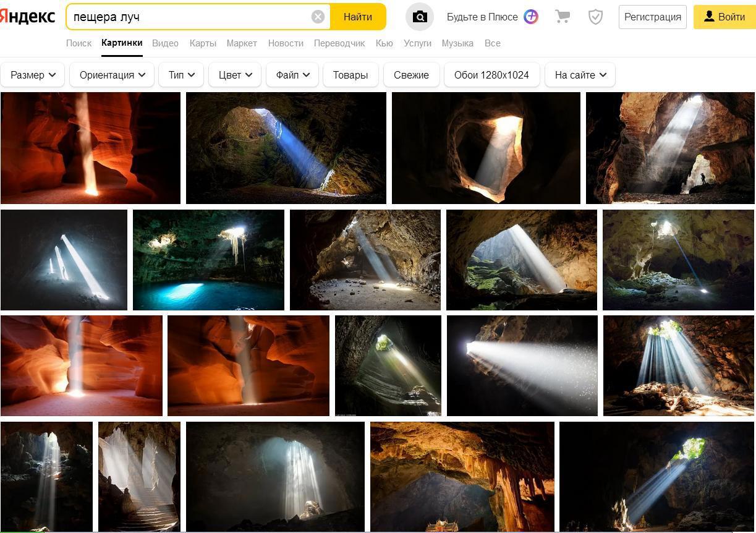Screen dimensions: 756x533
Task: Open the blue cave pool thumbnail
Action: (208, 260)
